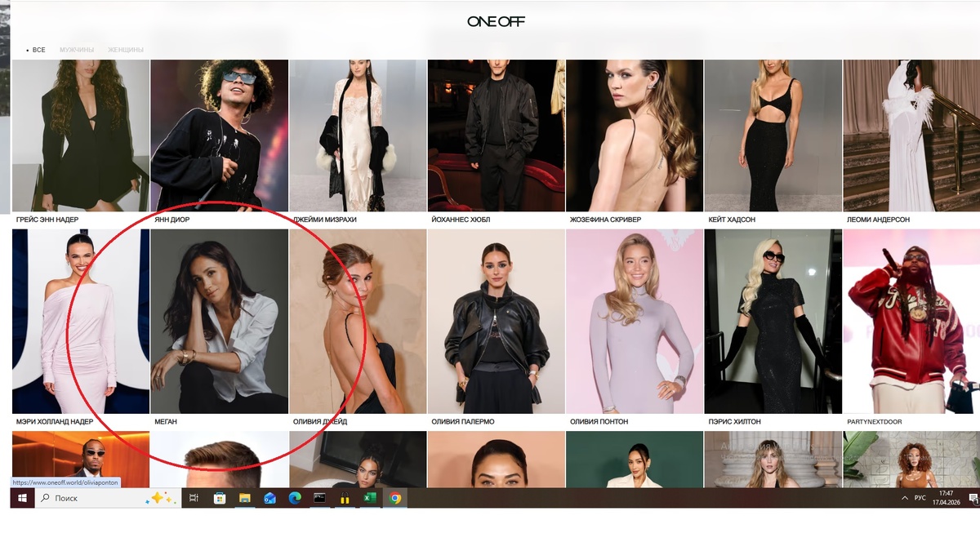This screenshot has height=551, width=980.
Task: Open the ЛЕОМИ АНДЕРСОН name link
Action: [x=879, y=220]
